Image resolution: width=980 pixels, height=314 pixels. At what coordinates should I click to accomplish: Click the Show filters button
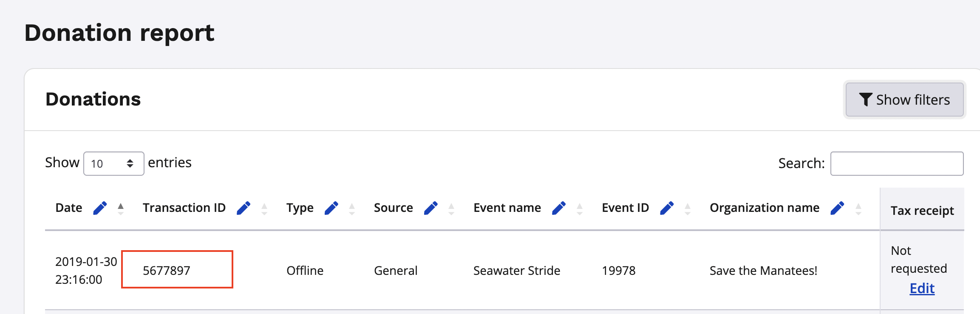(904, 100)
